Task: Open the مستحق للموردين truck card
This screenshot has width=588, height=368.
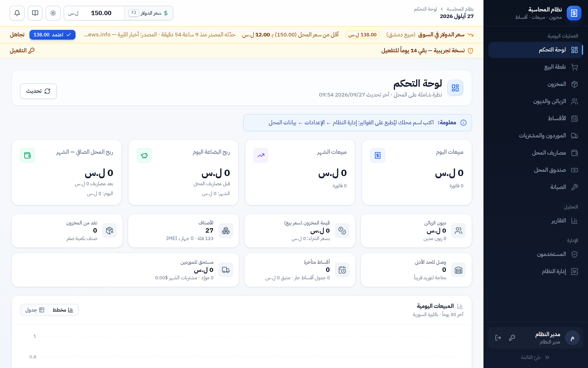Action: tap(125, 270)
